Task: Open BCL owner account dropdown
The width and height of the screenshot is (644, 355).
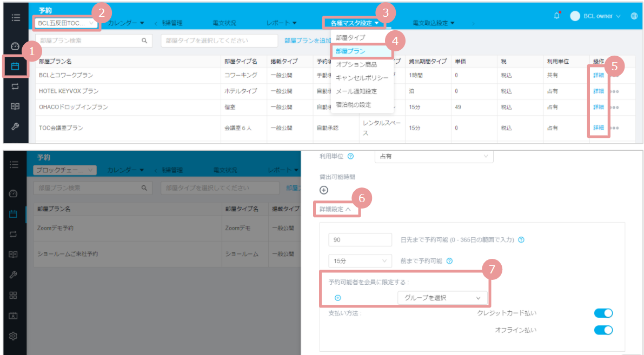Action: click(601, 16)
